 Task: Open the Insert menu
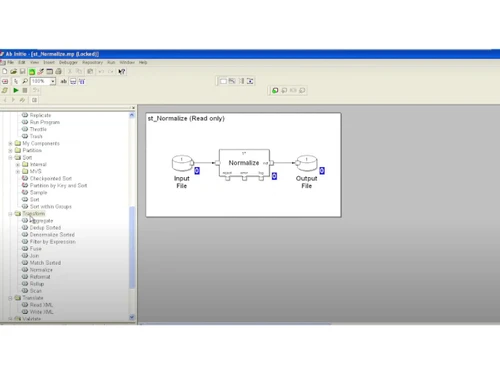pos(49,62)
